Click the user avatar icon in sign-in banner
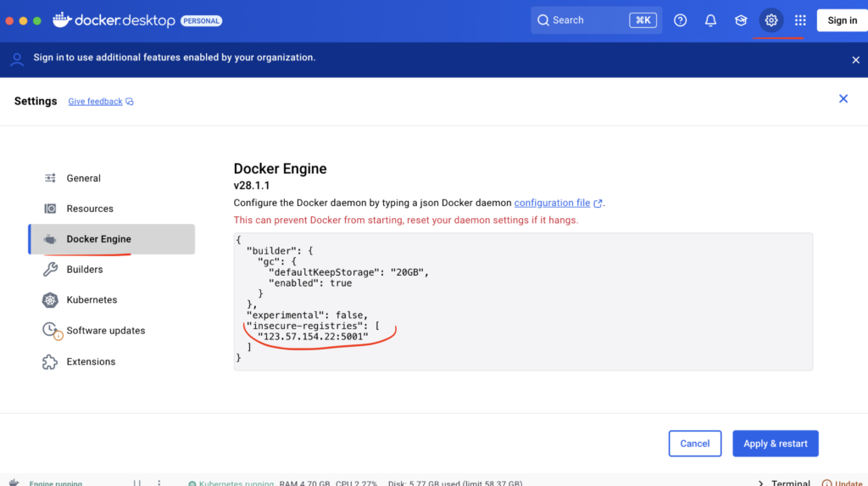Image resolution: width=868 pixels, height=486 pixels. click(17, 59)
